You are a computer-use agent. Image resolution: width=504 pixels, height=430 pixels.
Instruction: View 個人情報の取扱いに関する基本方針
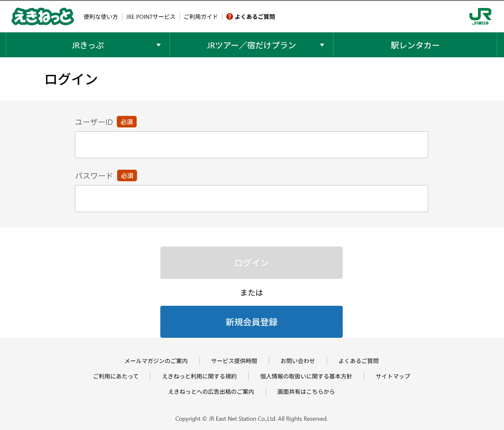pyautogui.click(x=306, y=376)
